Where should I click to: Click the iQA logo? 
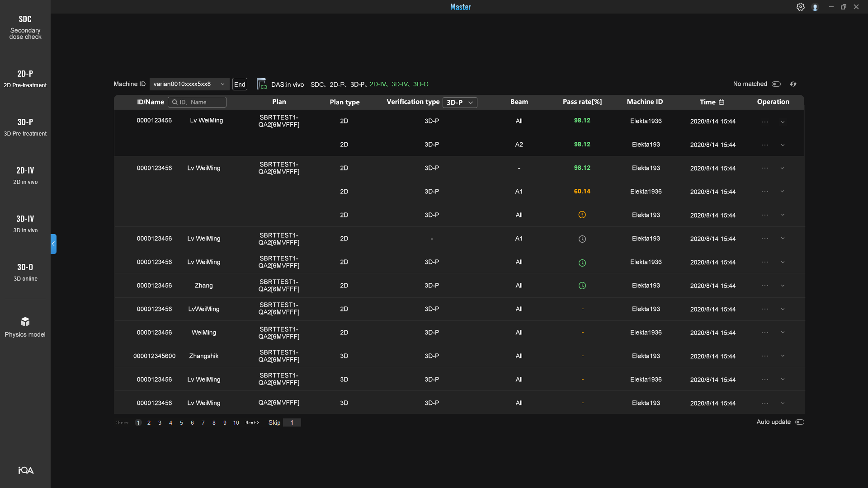point(26,470)
